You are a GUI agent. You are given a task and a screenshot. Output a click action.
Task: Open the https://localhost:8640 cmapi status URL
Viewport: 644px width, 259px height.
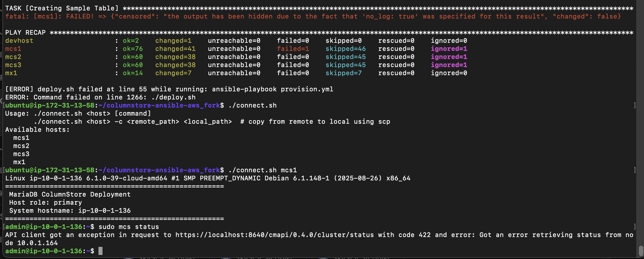coord(275,235)
